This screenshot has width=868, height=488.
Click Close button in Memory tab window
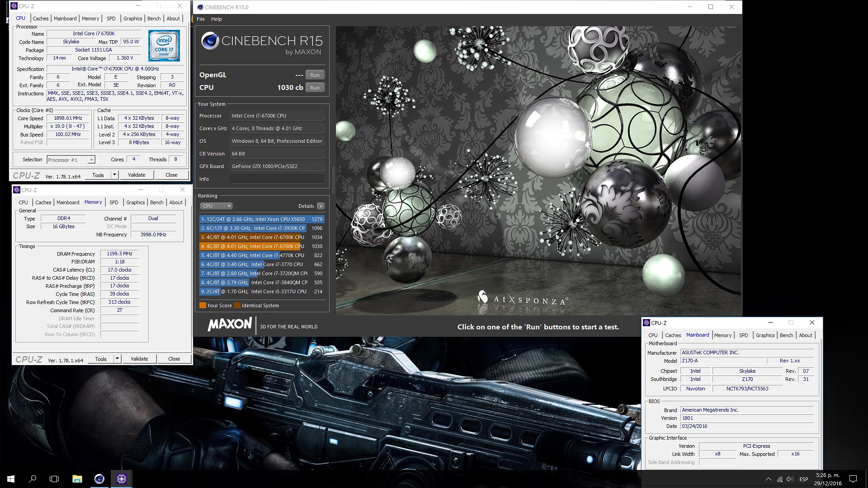click(x=174, y=359)
